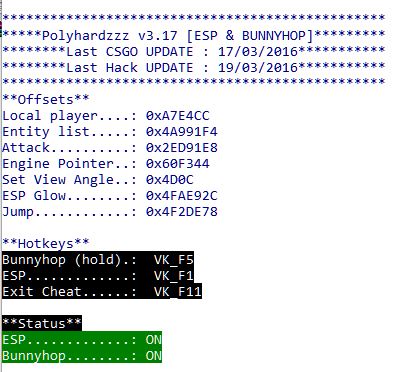Click the 'Exit Cheat' hotkey line VK_F11
Image resolution: width=404 pixels, height=372 pixels.
click(x=102, y=291)
